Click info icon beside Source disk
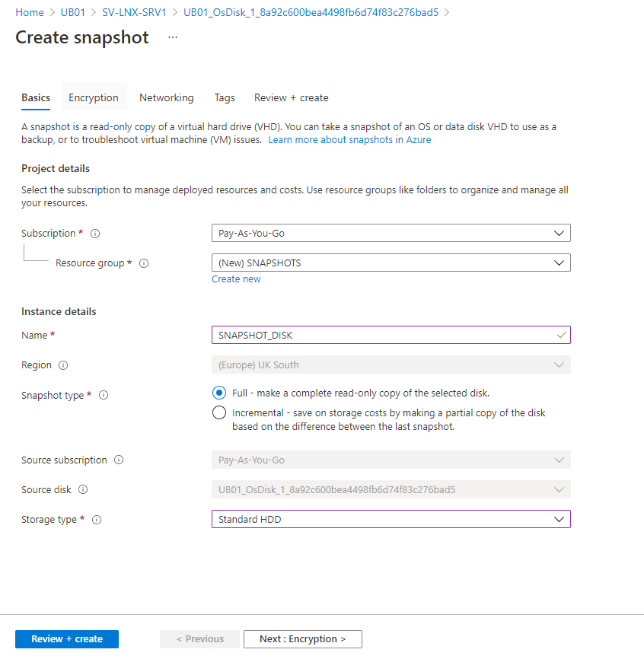644x659 pixels. click(83, 490)
